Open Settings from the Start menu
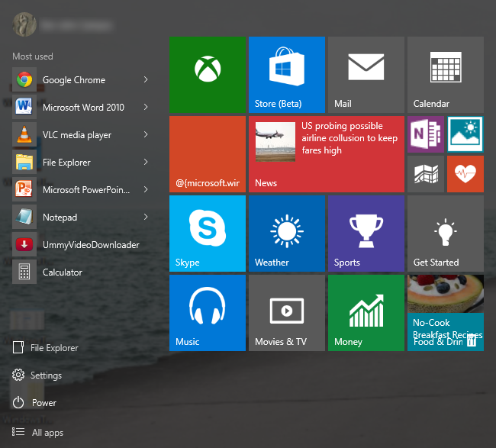 click(x=37, y=375)
